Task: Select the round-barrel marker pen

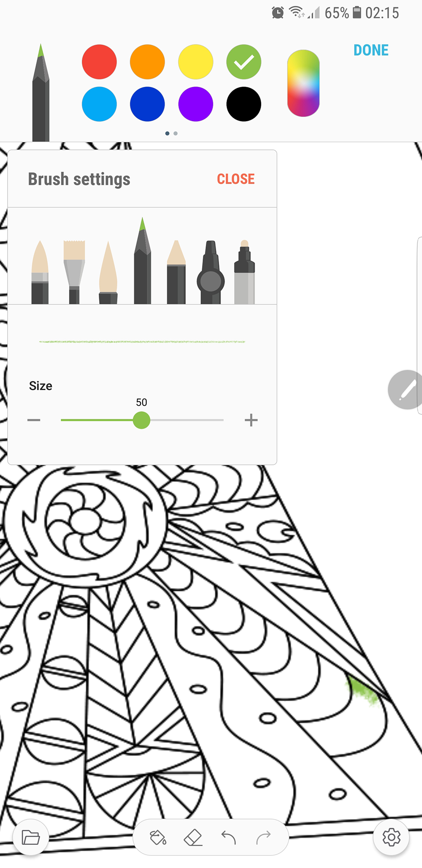Action: pos(211,272)
